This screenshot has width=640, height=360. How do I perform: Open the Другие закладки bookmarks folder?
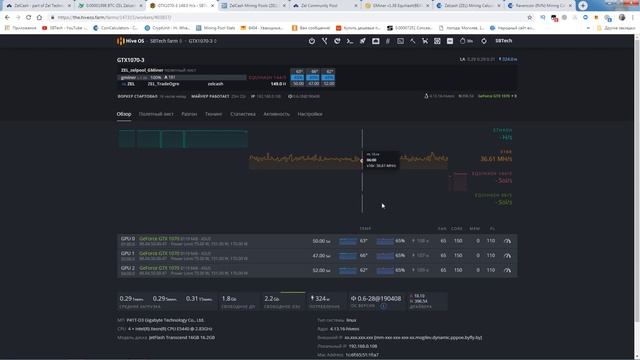[616, 28]
